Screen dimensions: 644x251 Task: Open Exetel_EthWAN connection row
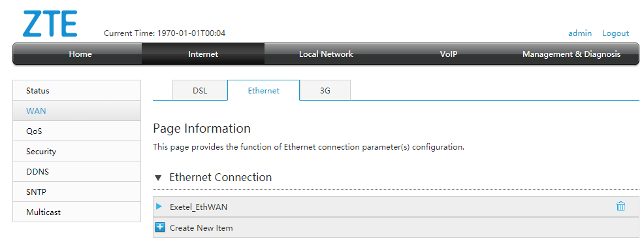click(396, 207)
